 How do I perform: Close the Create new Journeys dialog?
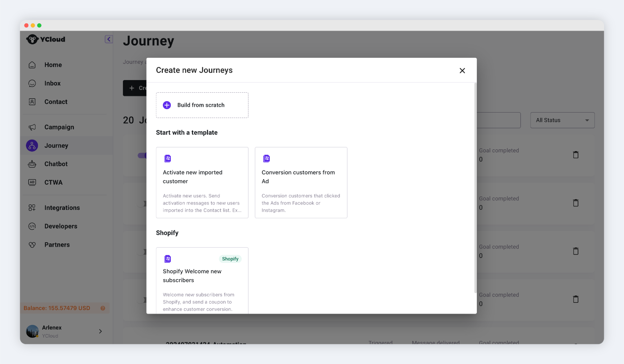pyautogui.click(x=462, y=71)
